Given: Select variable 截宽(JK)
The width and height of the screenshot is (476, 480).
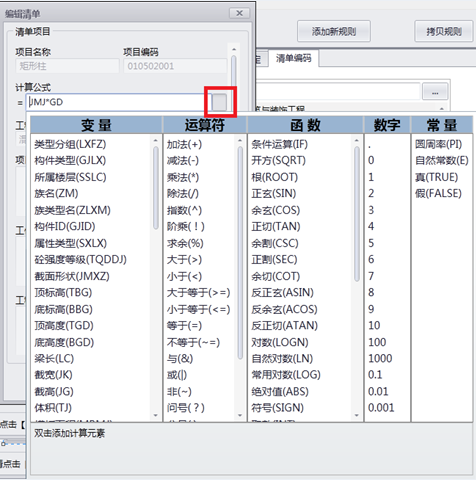Looking at the screenshot, I should point(53,375).
